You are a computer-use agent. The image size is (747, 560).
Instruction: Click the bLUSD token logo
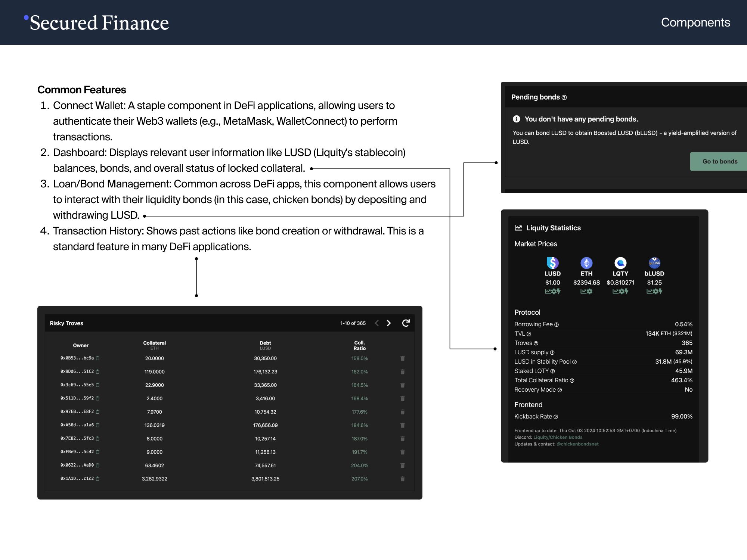pos(654,263)
